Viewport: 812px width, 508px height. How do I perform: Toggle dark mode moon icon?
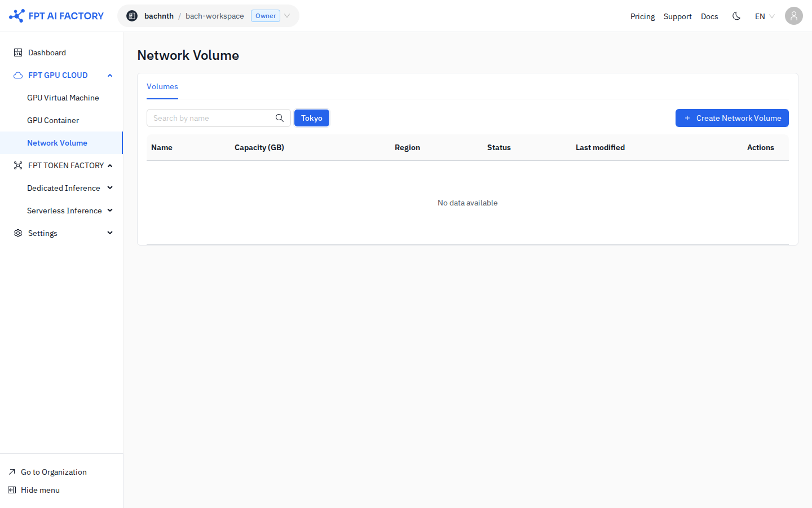pyautogui.click(x=736, y=16)
